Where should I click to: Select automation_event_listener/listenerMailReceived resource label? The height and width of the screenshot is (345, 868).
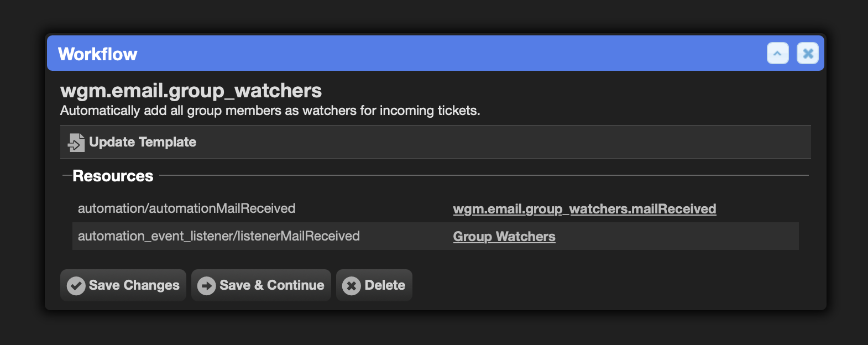219,236
